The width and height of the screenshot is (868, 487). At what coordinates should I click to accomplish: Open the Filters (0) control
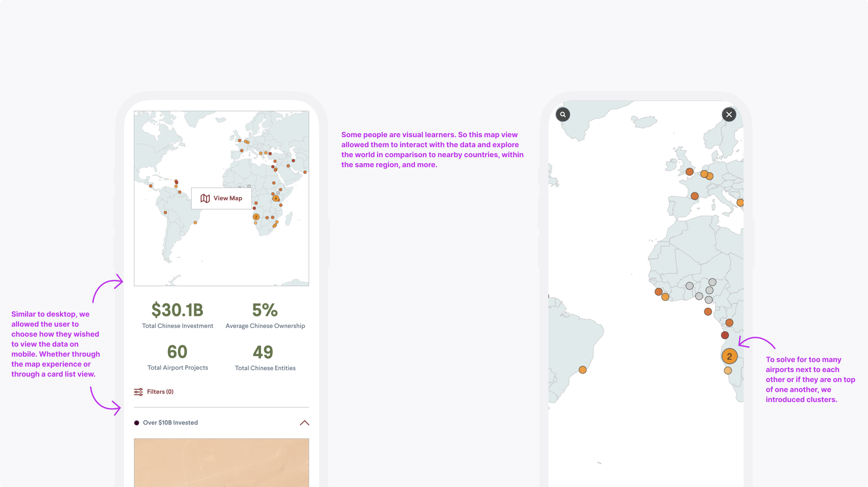[154, 392]
